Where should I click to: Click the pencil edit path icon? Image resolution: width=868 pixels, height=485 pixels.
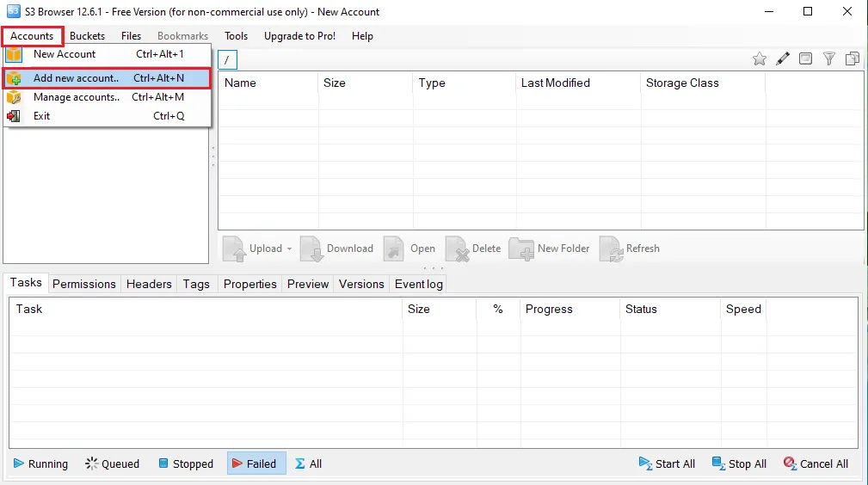pyautogui.click(x=783, y=58)
